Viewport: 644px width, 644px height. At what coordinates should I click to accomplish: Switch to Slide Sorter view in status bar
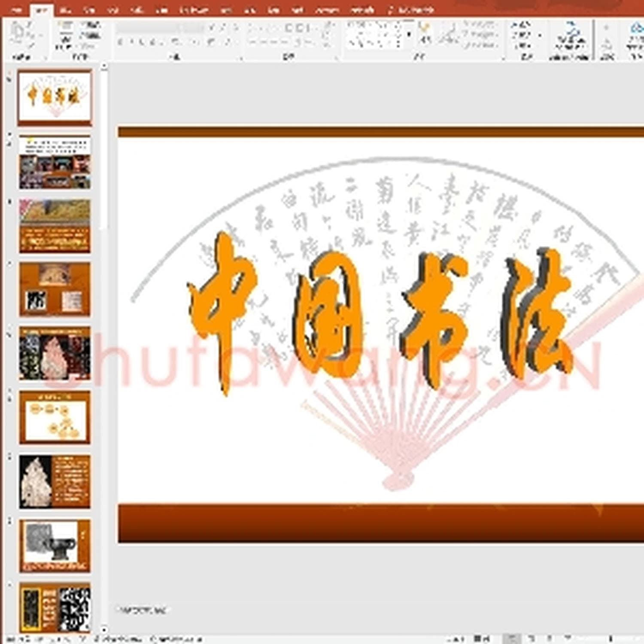(x=531, y=638)
